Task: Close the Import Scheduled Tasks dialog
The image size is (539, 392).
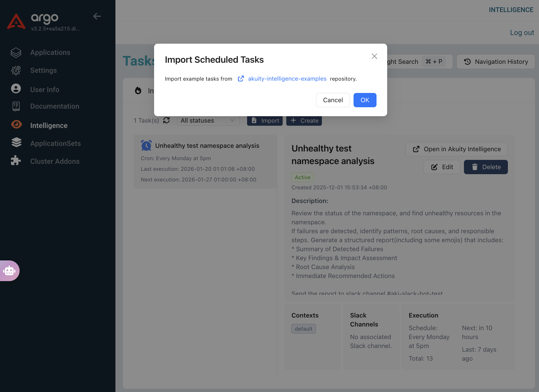Action: coord(374,56)
